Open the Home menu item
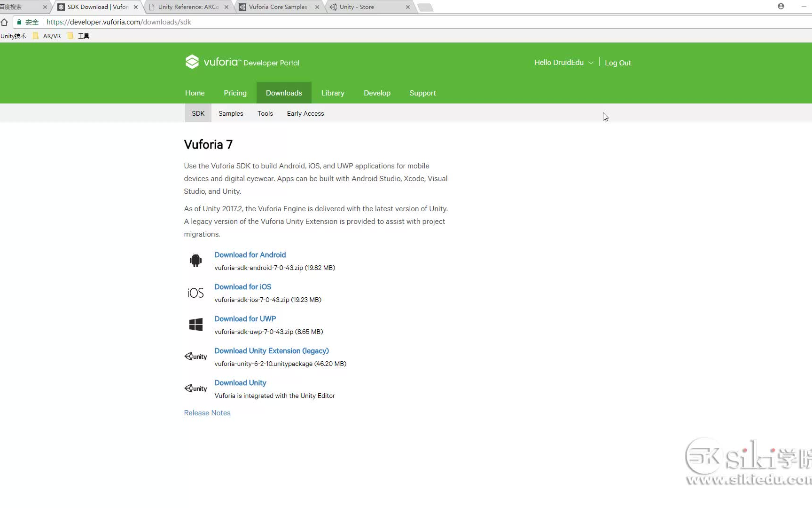Viewport: 812px width, 508px height. 195,93
